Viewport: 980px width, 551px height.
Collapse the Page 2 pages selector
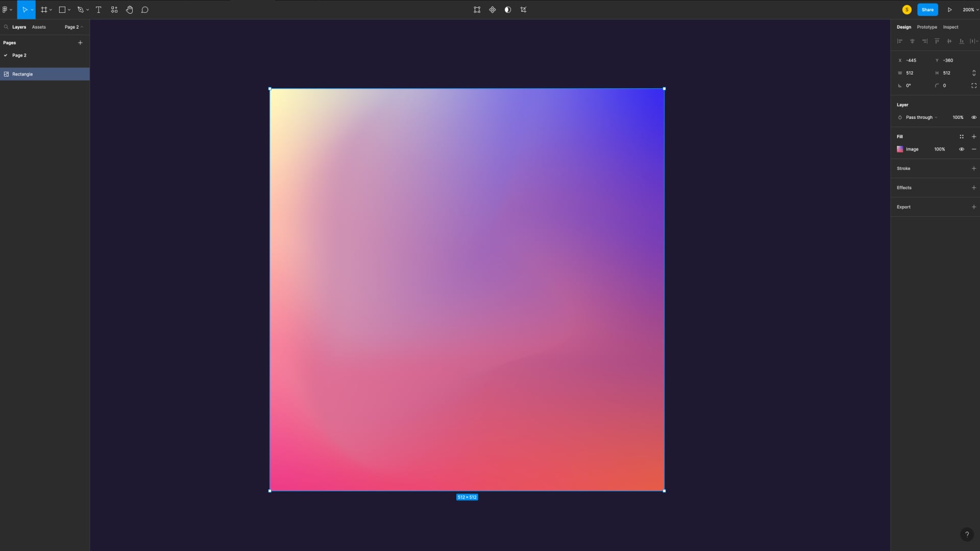coord(73,27)
